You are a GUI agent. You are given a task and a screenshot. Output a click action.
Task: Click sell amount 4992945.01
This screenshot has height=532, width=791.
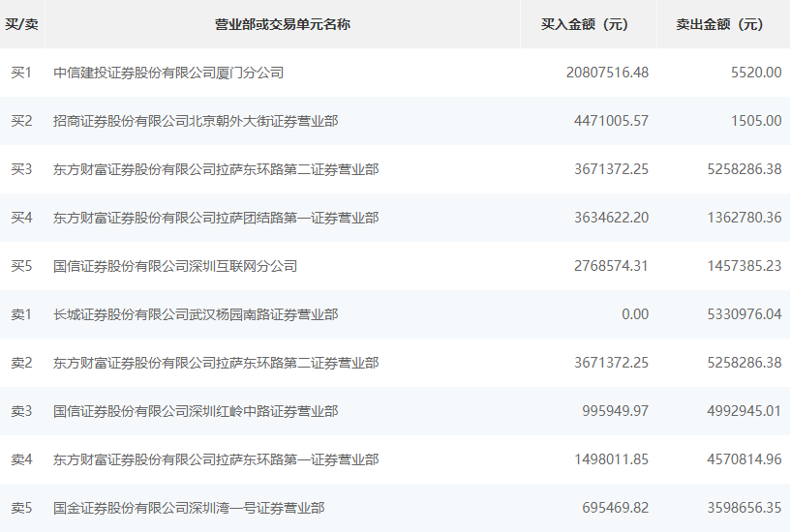745,411
